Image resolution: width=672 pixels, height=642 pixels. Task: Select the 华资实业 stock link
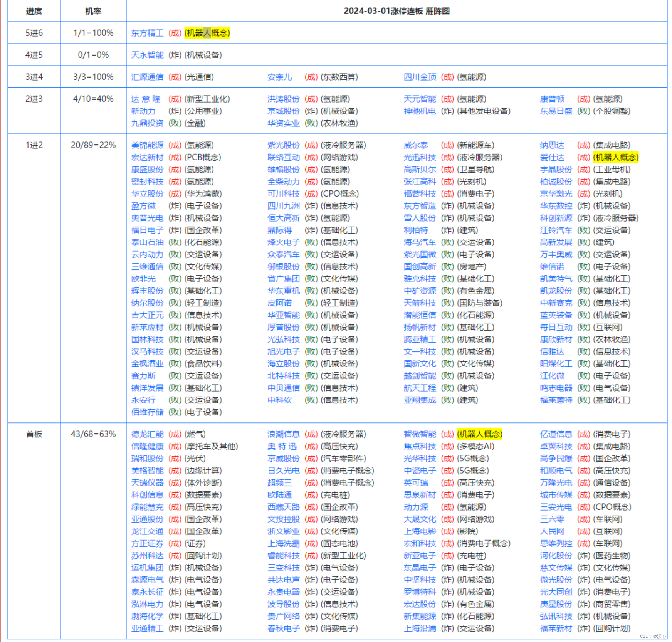284,123
